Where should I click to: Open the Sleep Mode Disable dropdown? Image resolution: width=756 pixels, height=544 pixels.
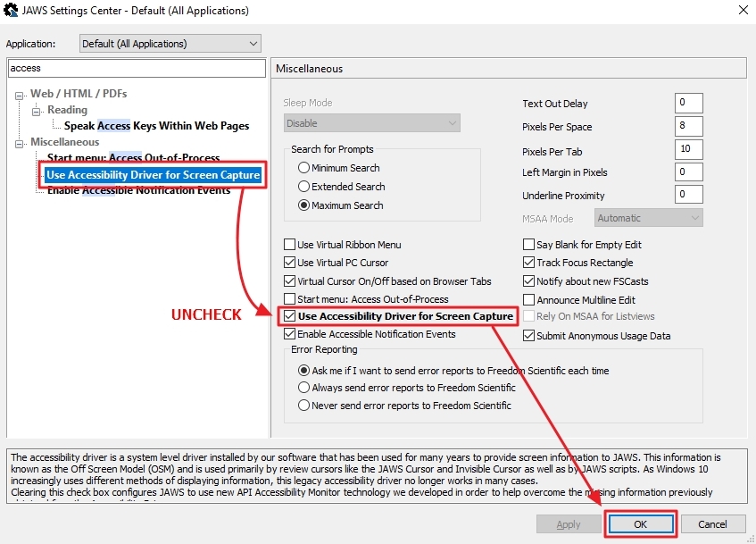[x=371, y=123]
